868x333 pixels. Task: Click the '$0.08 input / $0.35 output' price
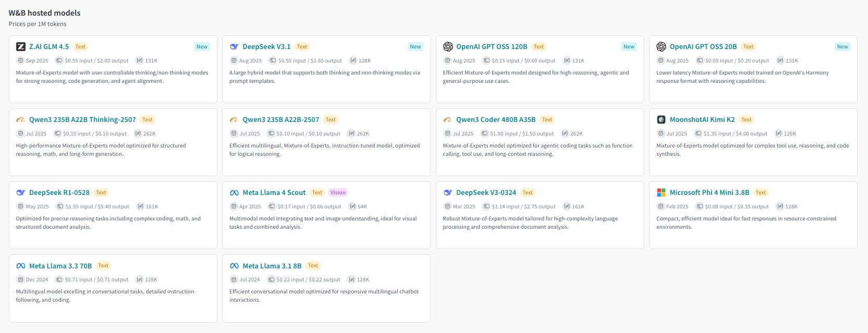pyautogui.click(x=737, y=206)
